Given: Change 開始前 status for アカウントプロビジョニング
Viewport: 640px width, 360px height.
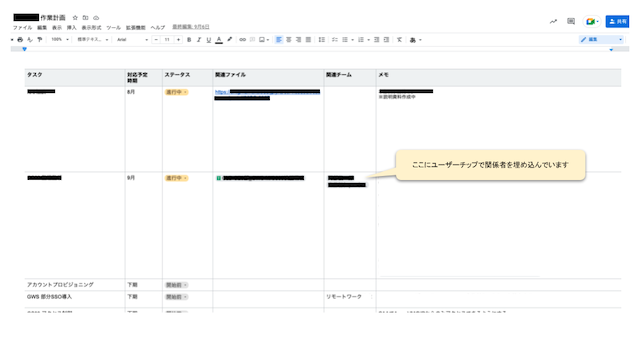Looking at the screenshot, I should (x=176, y=285).
